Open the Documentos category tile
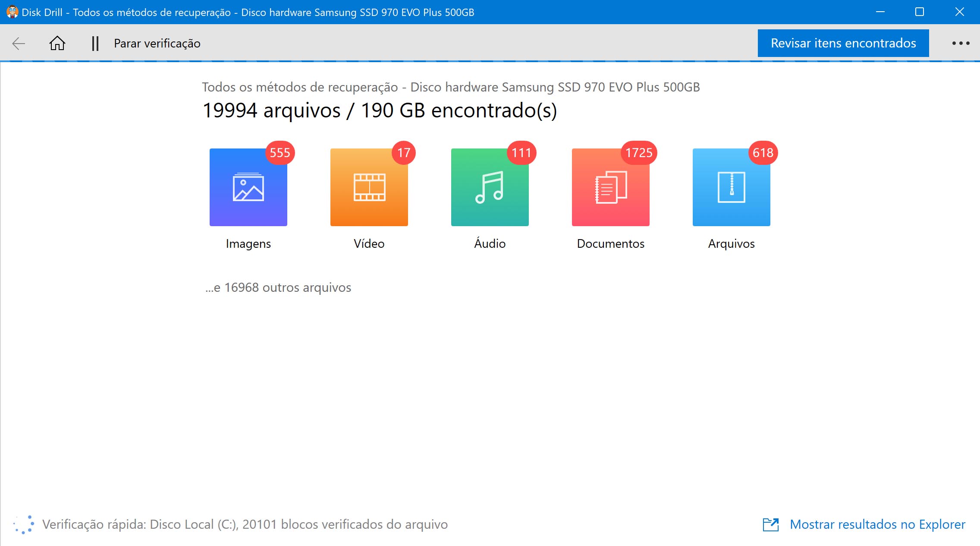Image resolution: width=980 pixels, height=546 pixels. click(611, 187)
